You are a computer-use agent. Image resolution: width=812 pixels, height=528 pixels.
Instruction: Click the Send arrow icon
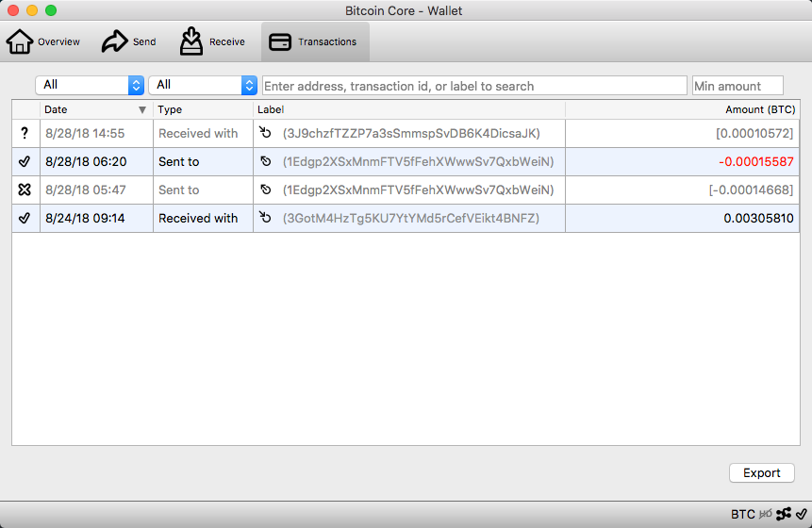114,41
